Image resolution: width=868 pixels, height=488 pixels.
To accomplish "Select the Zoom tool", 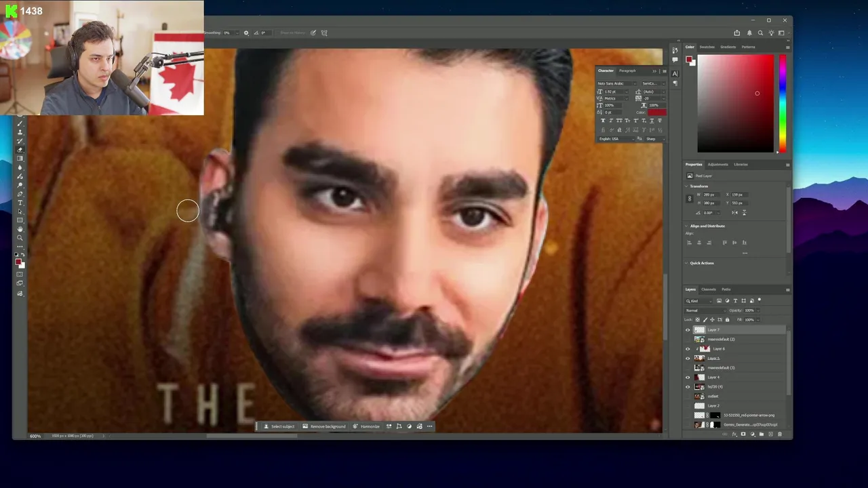I will click(20, 238).
